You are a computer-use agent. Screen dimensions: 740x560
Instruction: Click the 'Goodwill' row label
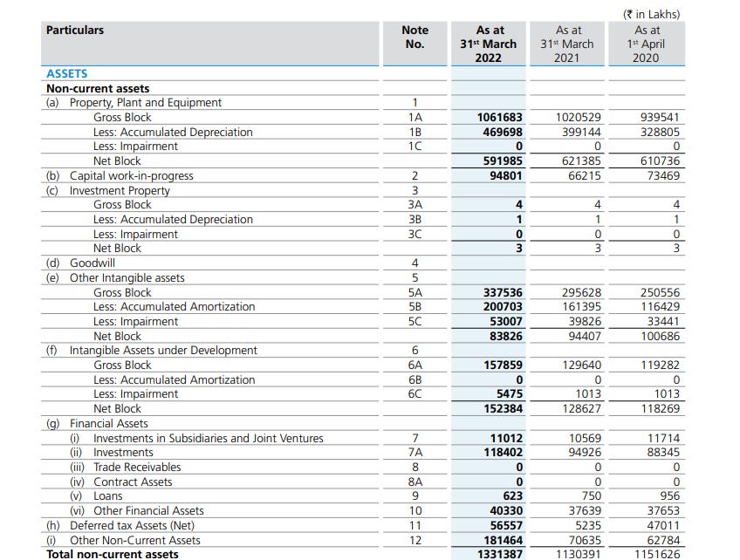[92, 263]
